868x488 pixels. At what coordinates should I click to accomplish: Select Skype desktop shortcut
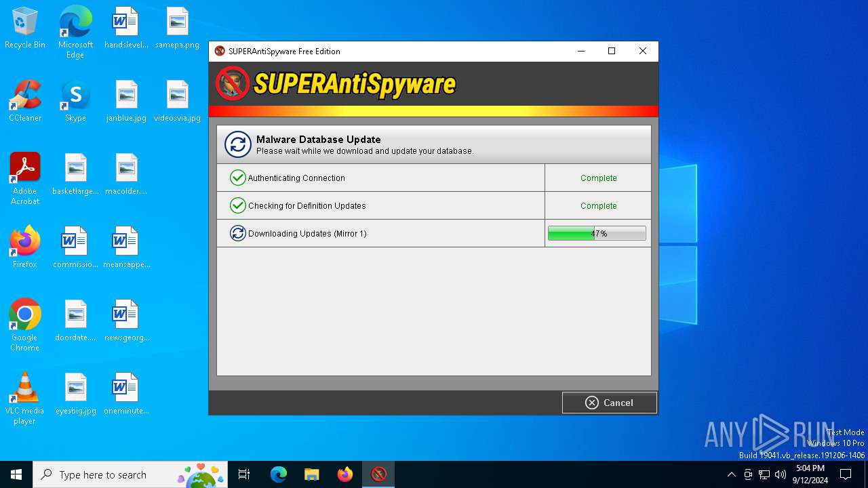click(75, 102)
